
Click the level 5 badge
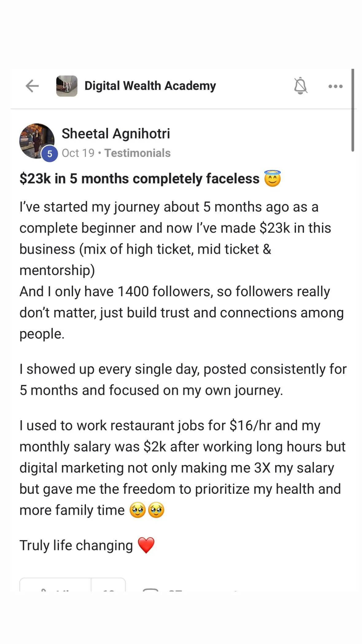50,154
